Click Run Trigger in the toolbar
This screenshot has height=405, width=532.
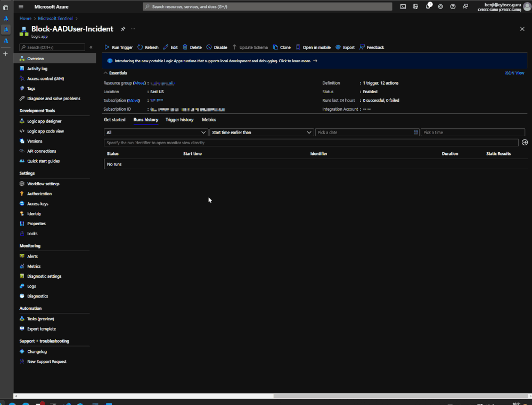pyautogui.click(x=119, y=47)
